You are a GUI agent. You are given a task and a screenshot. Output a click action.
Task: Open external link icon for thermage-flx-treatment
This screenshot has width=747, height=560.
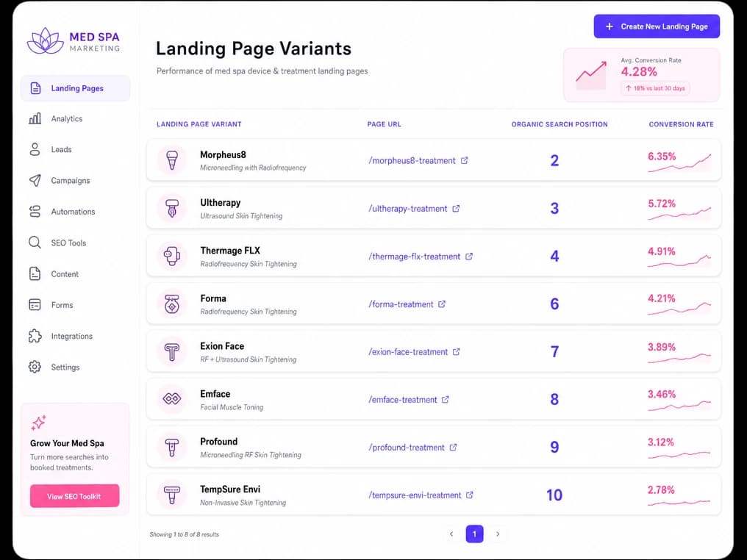pyautogui.click(x=469, y=256)
